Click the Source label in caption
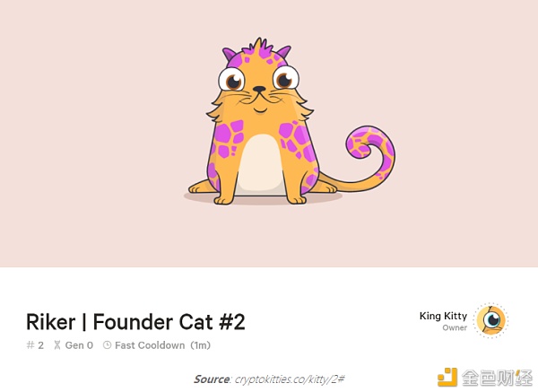This screenshot has height=392, width=538. (x=212, y=379)
